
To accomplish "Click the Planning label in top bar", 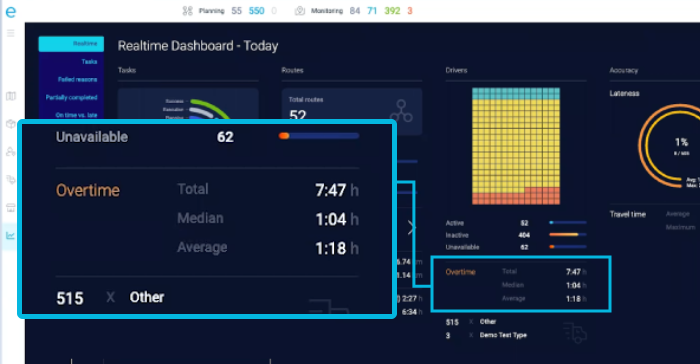I will pyautogui.click(x=212, y=11).
